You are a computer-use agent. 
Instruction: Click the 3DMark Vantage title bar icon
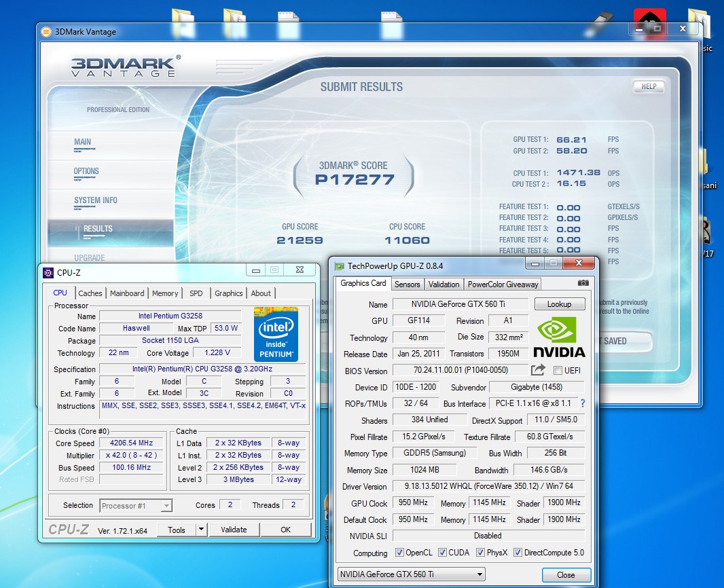[46, 31]
